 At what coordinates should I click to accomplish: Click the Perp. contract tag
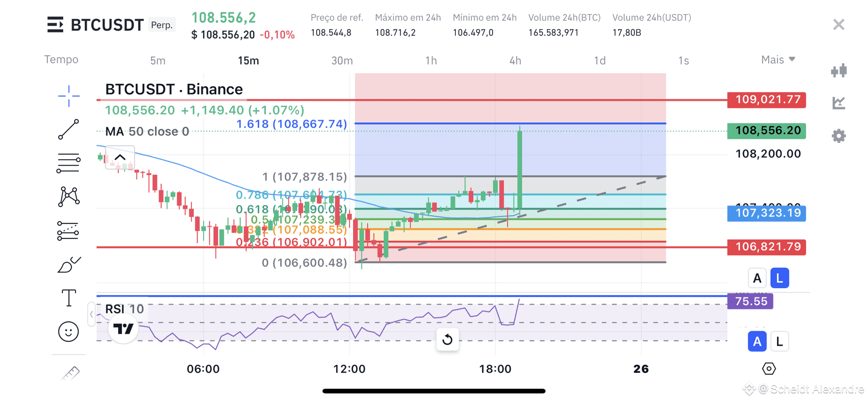click(162, 25)
